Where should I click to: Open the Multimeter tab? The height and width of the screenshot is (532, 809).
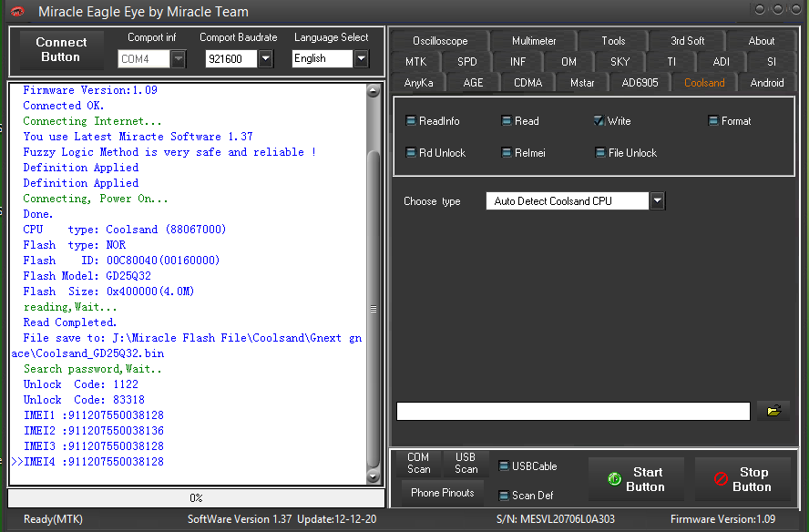[x=534, y=41]
